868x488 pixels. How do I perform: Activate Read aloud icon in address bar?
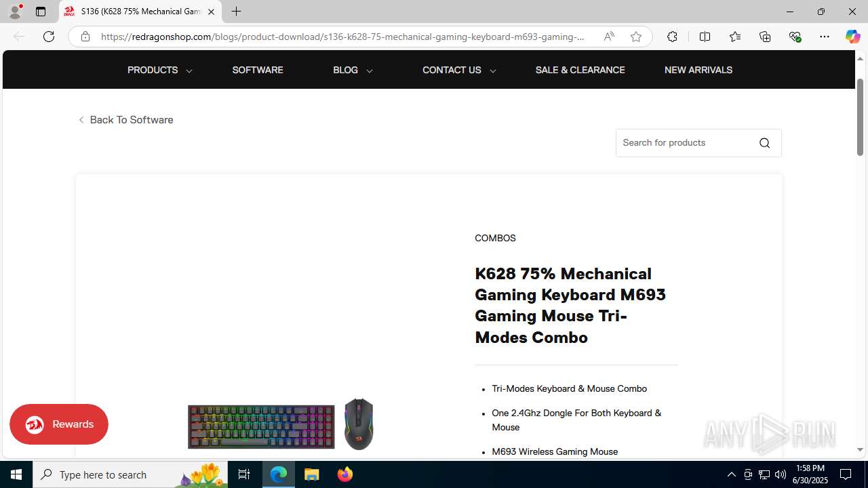[x=609, y=37]
